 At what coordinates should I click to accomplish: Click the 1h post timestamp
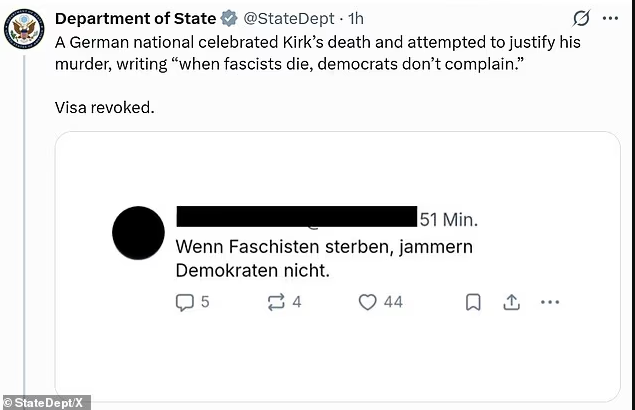coord(353,19)
